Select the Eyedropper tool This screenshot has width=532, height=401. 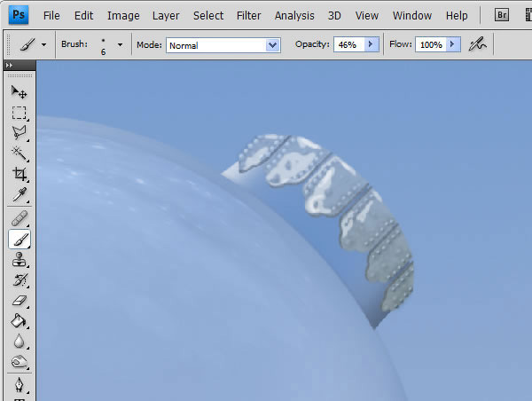(19, 194)
